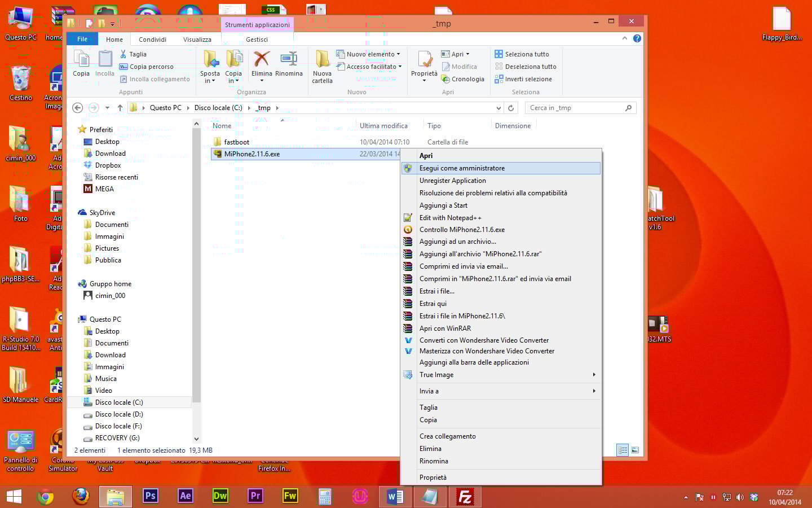812x508 pixels.
Task: Launch Dreamweaver from the taskbar
Action: [x=220, y=496]
